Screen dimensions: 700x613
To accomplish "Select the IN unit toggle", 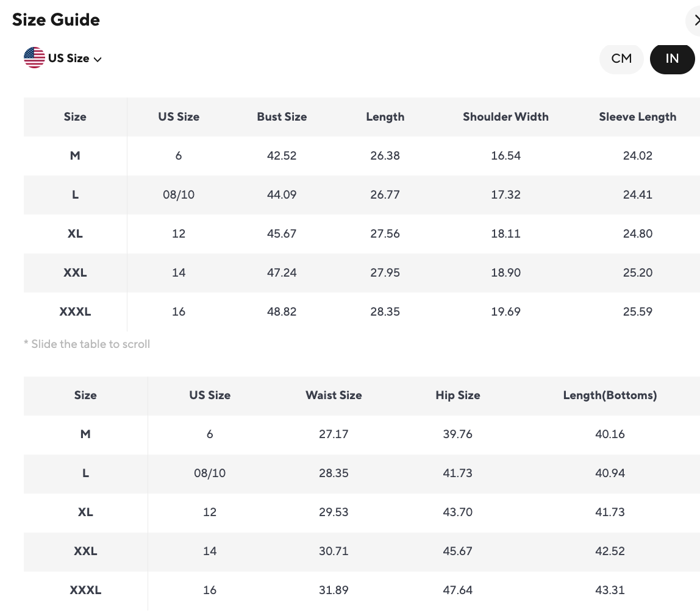I will 672,58.
